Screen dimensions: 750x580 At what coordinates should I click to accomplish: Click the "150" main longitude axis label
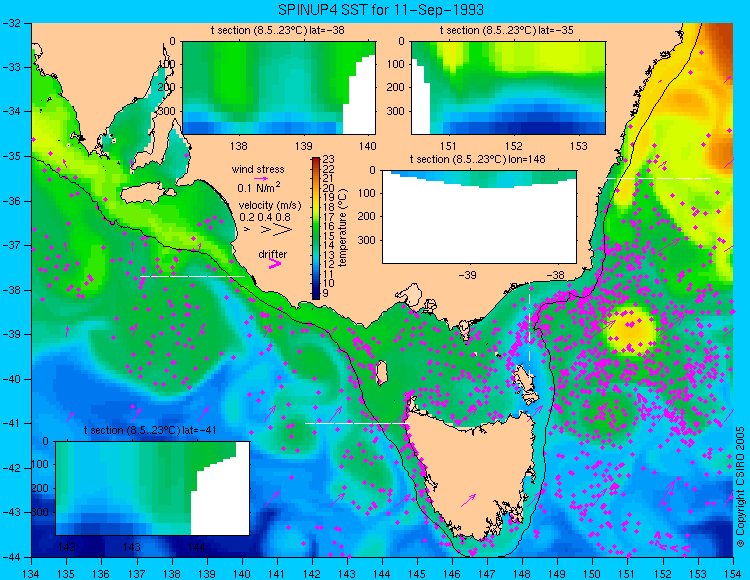click(592, 574)
